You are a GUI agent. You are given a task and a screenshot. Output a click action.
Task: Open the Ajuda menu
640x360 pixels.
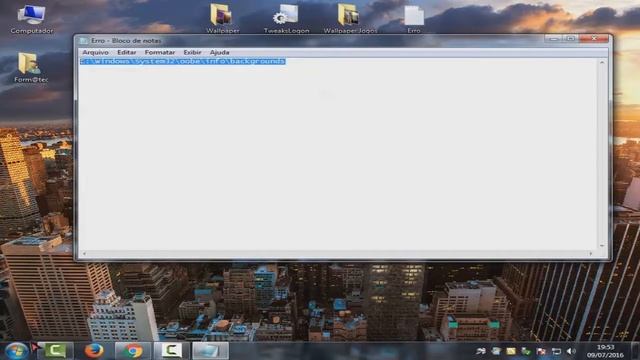219,53
